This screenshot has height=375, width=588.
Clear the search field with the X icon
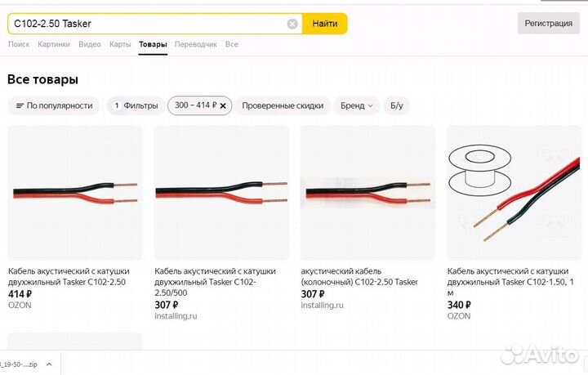click(x=292, y=24)
